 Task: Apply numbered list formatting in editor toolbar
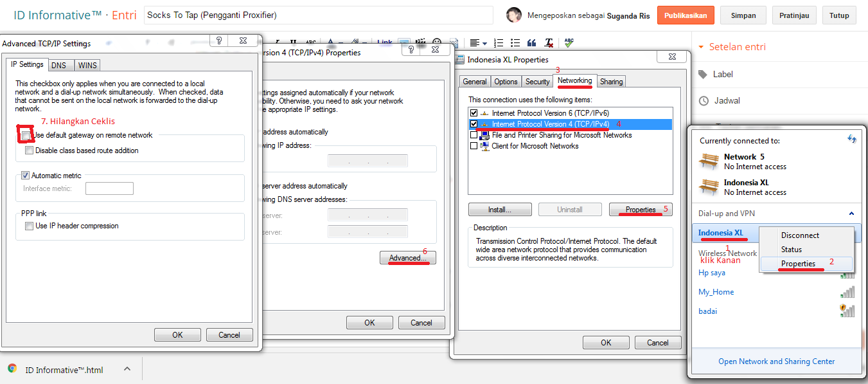pos(499,43)
